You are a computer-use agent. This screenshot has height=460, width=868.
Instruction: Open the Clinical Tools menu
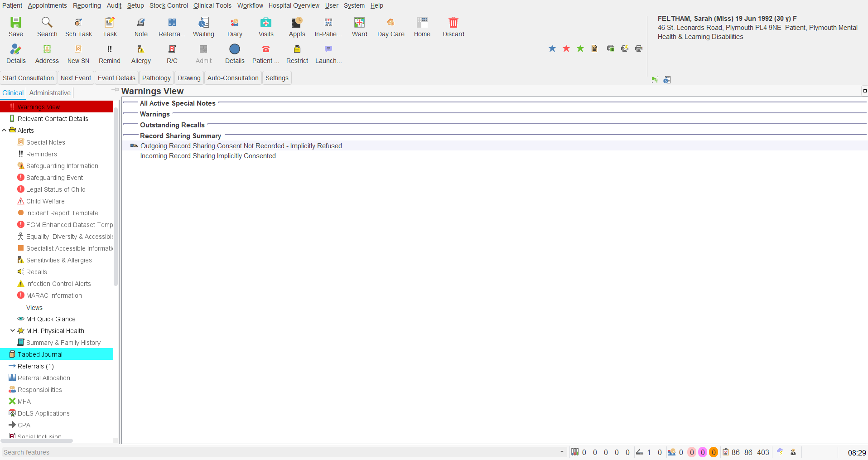(212, 5)
